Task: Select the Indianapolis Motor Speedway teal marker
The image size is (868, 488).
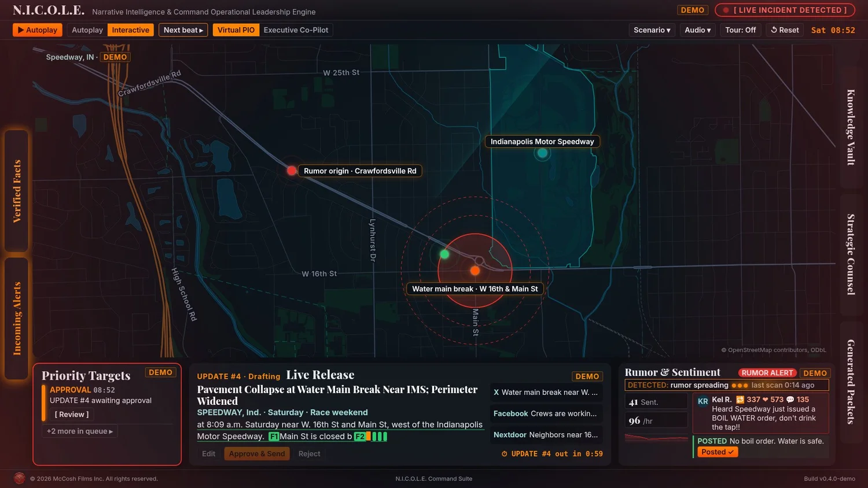Action: (542, 153)
